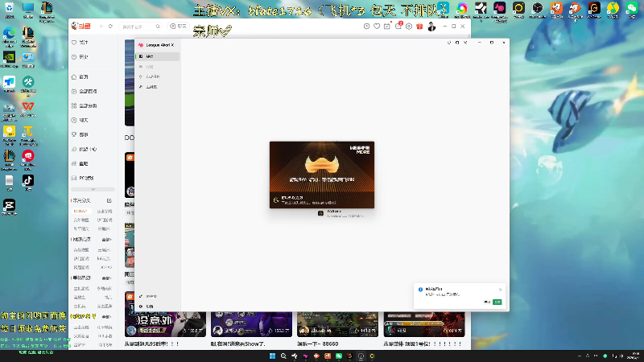Viewport: 644px width, 362px height.
Task: Open the NVIDIA desktop icon
Action: 9,59
